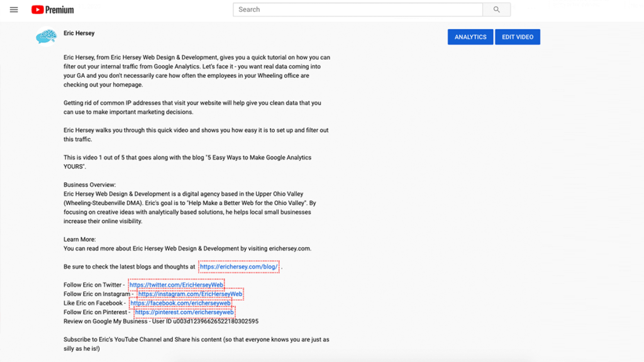Visit the erichersey.com/blog link
This screenshot has width=644, height=362.
coord(239,266)
